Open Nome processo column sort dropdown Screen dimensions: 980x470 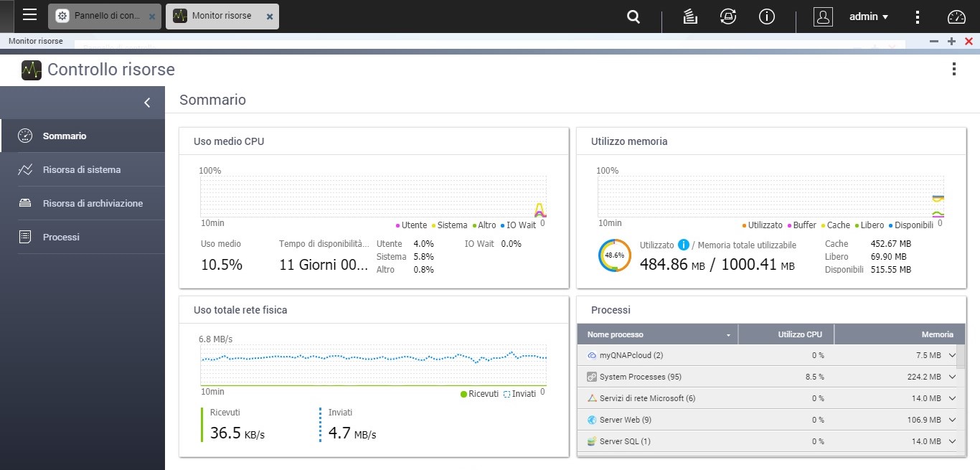[729, 335]
